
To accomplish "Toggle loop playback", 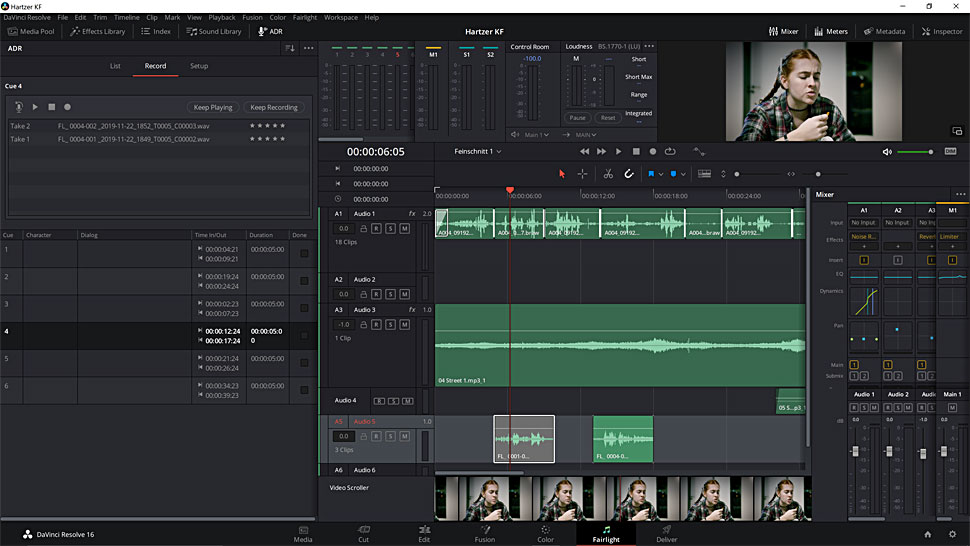I will 670,151.
